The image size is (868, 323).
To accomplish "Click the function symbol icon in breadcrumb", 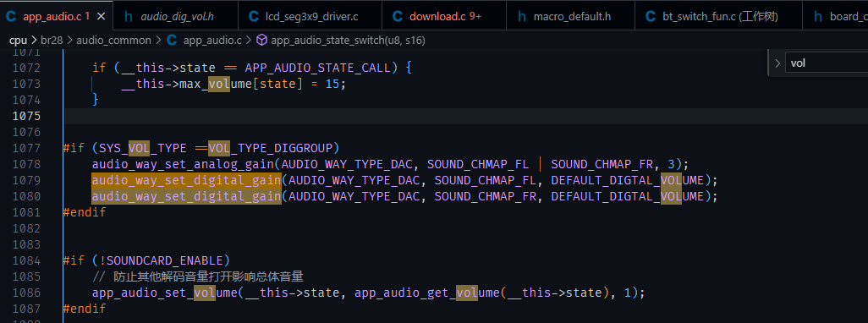I will [x=262, y=40].
